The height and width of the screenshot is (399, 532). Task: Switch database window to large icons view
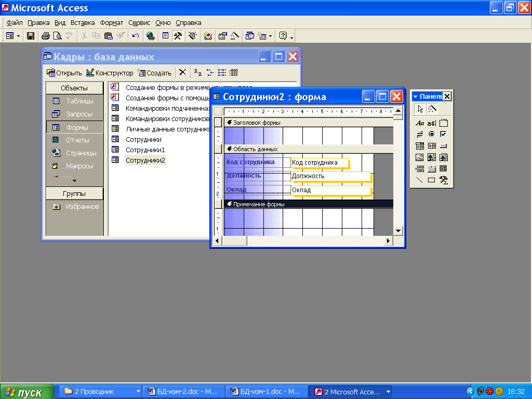(x=198, y=72)
